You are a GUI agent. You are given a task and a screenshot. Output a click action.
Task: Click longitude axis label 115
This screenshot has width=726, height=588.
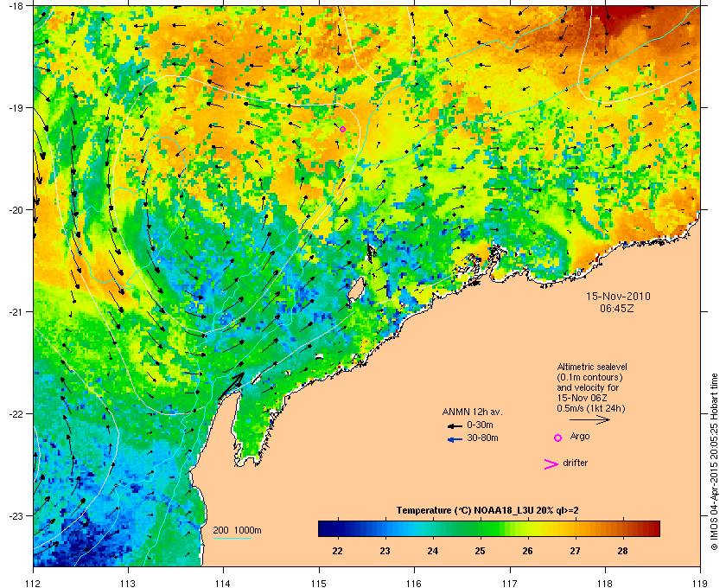pos(319,583)
